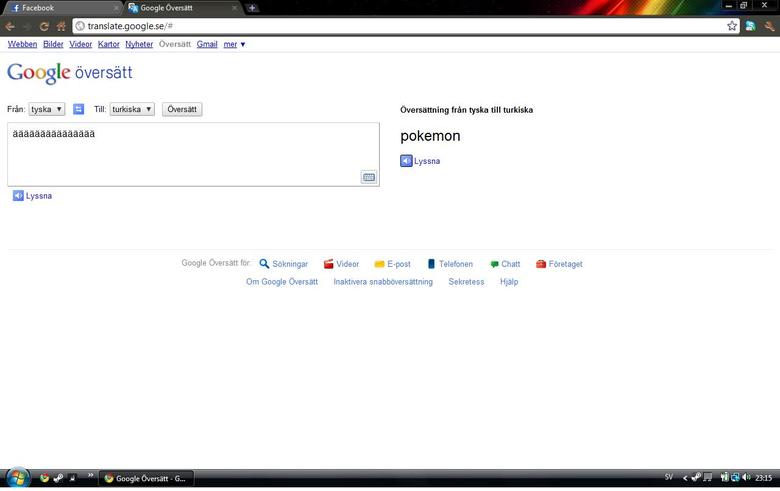Viewport: 780px width, 491px height.
Task: Open Om Google Översätt link
Action: coord(282,282)
